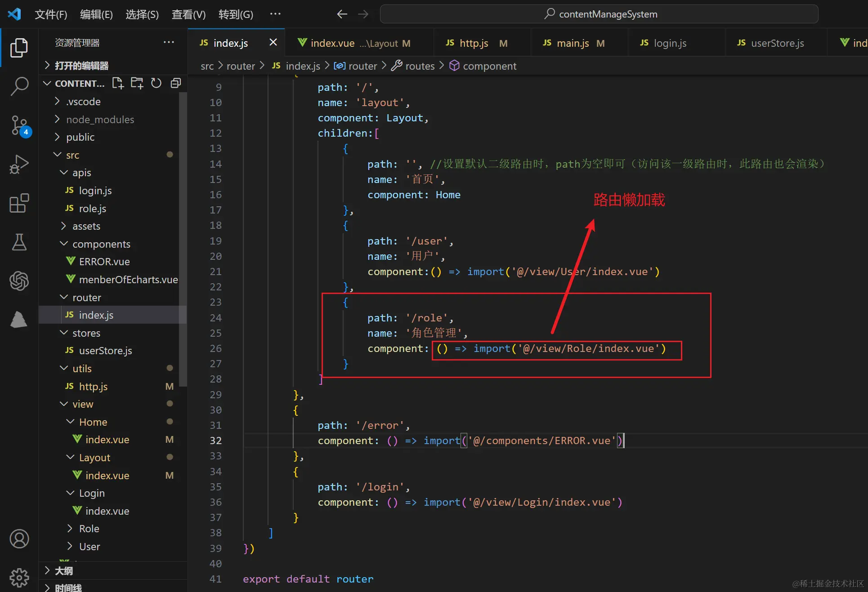Viewport: 868px width, 592px height.
Task: Refresh the explorer file tree
Action: [x=156, y=83]
